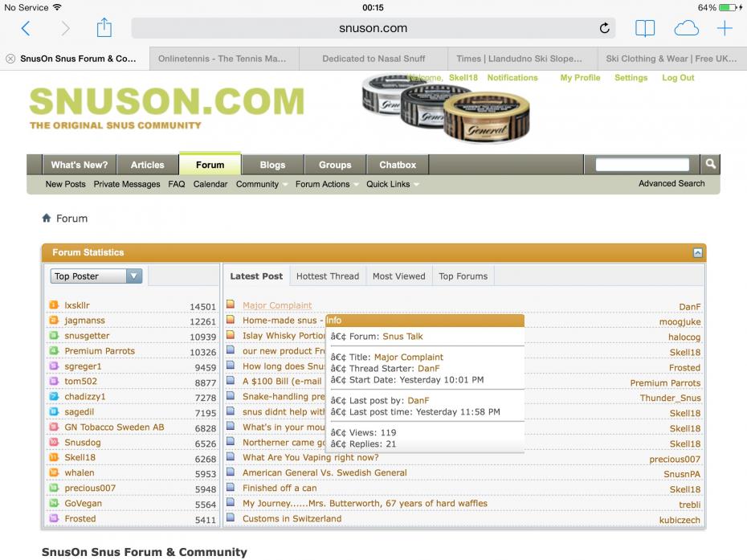Click the Log Out link

pos(678,78)
